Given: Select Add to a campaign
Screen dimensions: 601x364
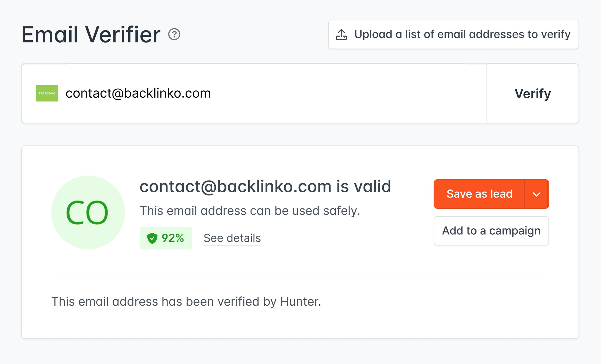Looking at the screenshot, I should (x=491, y=231).
